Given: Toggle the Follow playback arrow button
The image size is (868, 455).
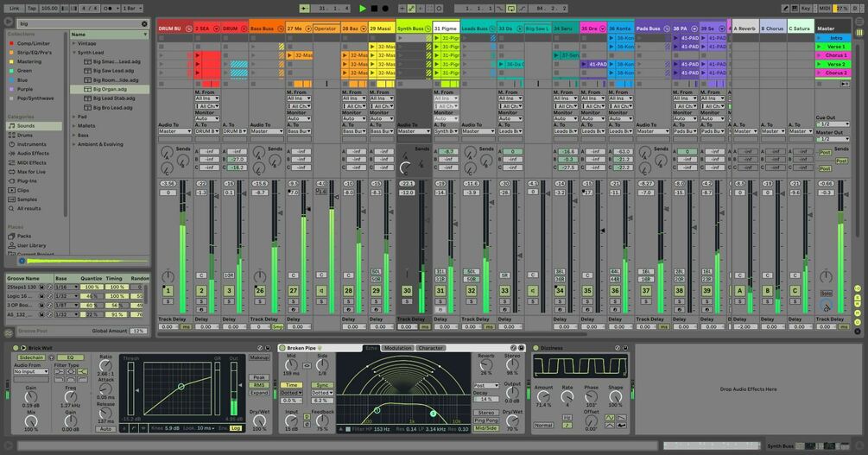Looking at the screenshot, I should point(305,9).
